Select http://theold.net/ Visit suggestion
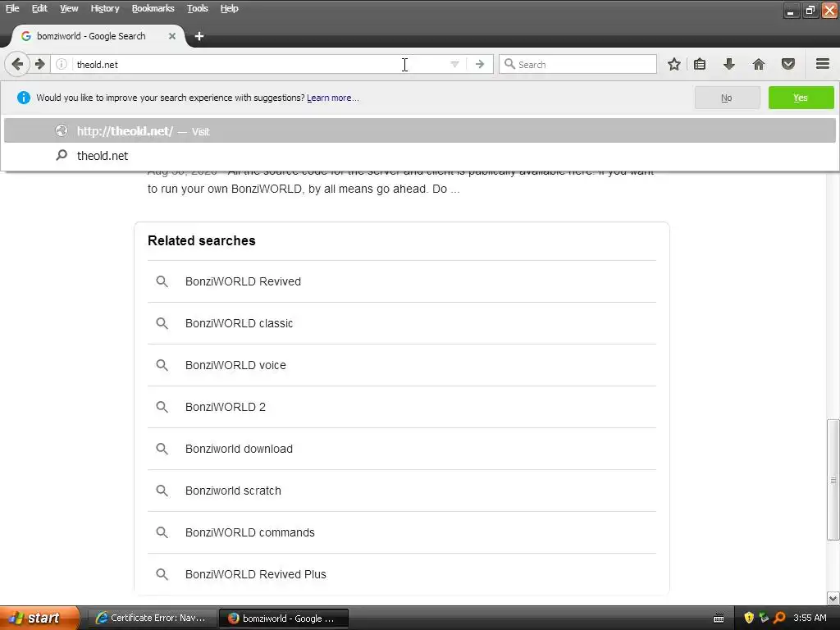The image size is (840, 630). pyautogui.click(x=419, y=131)
